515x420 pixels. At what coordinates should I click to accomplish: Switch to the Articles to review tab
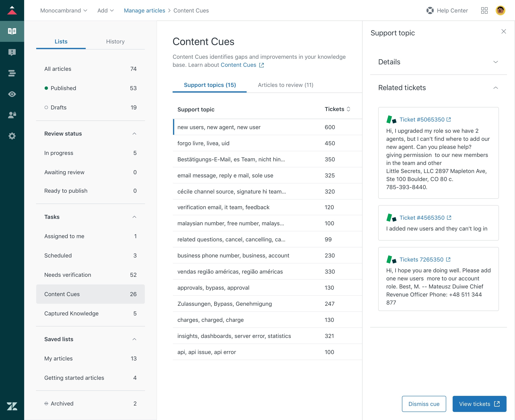point(285,85)
